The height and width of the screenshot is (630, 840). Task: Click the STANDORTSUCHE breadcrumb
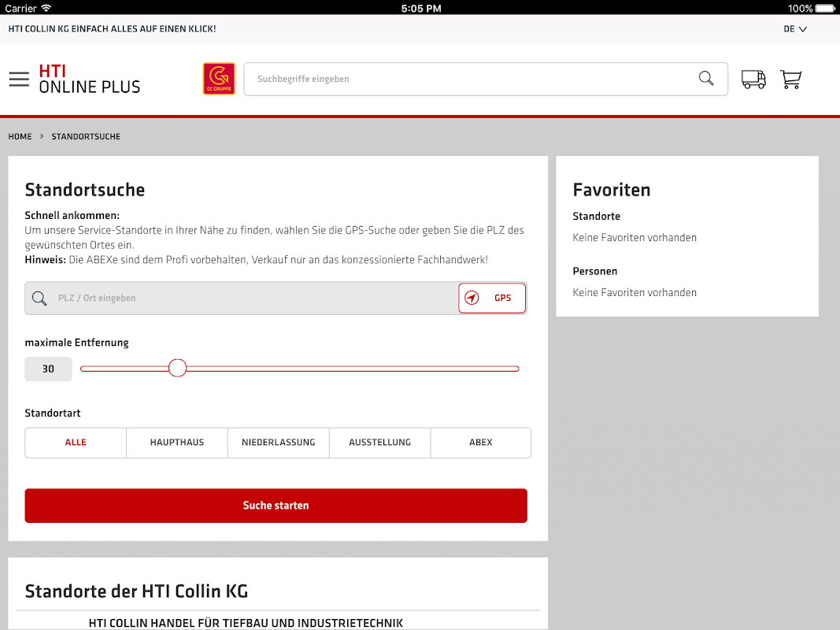pos(86,136)
